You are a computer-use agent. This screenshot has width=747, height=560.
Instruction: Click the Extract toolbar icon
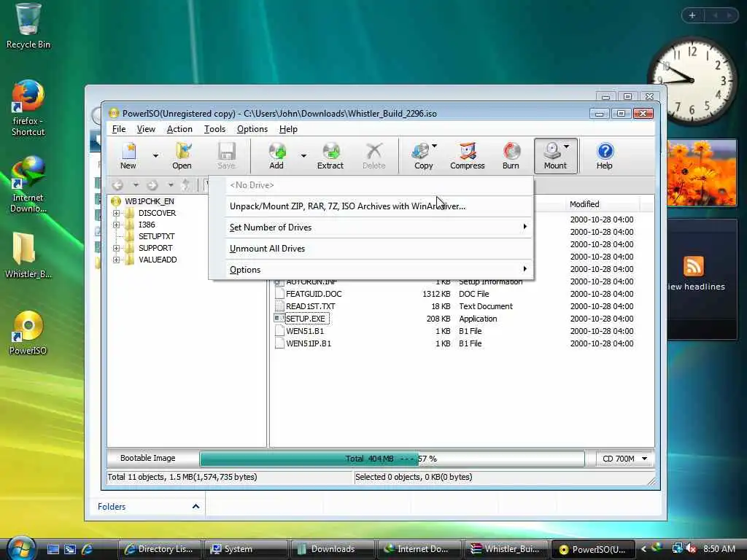(330, 156)
